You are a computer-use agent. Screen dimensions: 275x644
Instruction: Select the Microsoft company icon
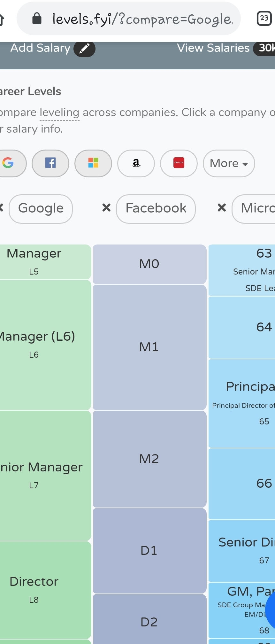click(93, 163)
